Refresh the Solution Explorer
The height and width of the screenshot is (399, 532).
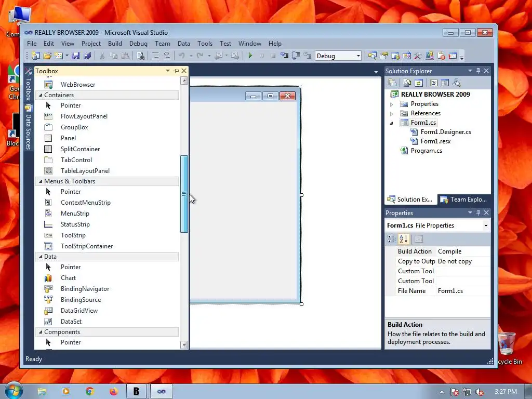(419, 83)
